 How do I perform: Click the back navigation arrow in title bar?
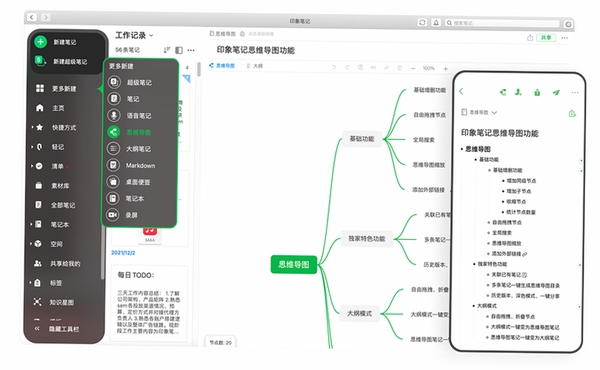pyautogui.click(x=33, y=17)
